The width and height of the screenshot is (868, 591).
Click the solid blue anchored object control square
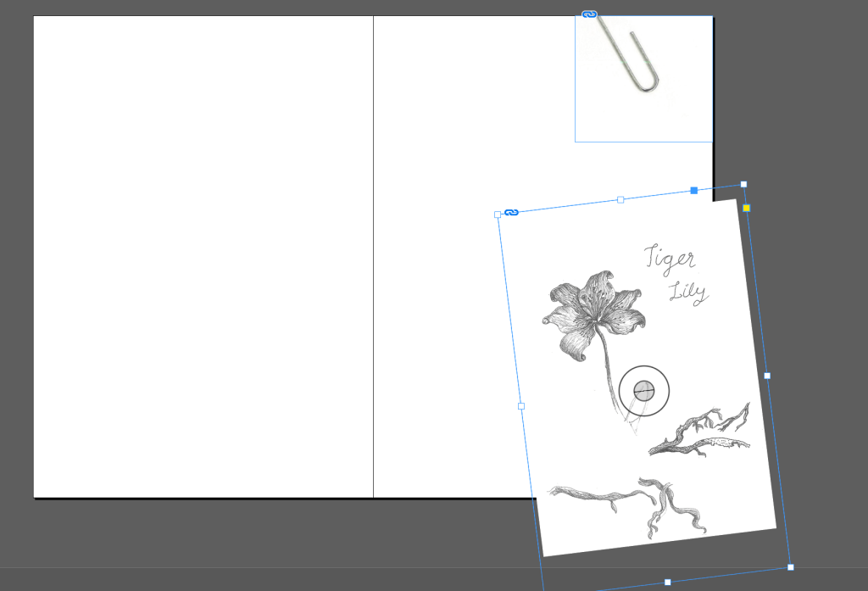pyautogui.click(x=694, y=190)
